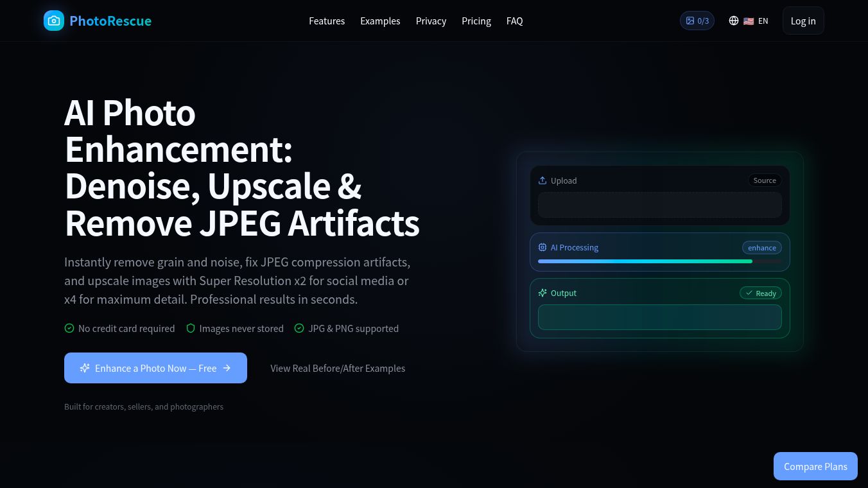Click the "AI Processing" label text

pos(575,247)
